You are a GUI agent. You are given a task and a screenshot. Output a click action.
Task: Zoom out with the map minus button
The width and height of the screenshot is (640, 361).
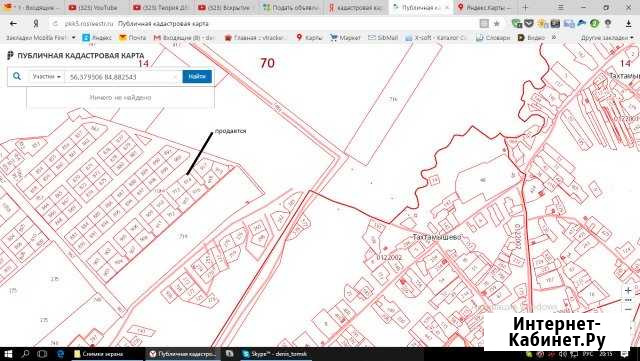pos(628,310)
